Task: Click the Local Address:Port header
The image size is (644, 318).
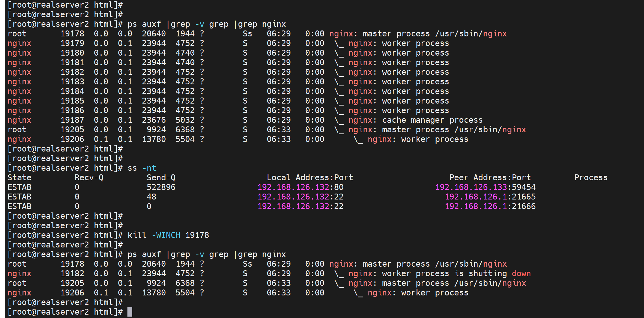Action: (310, 177)
